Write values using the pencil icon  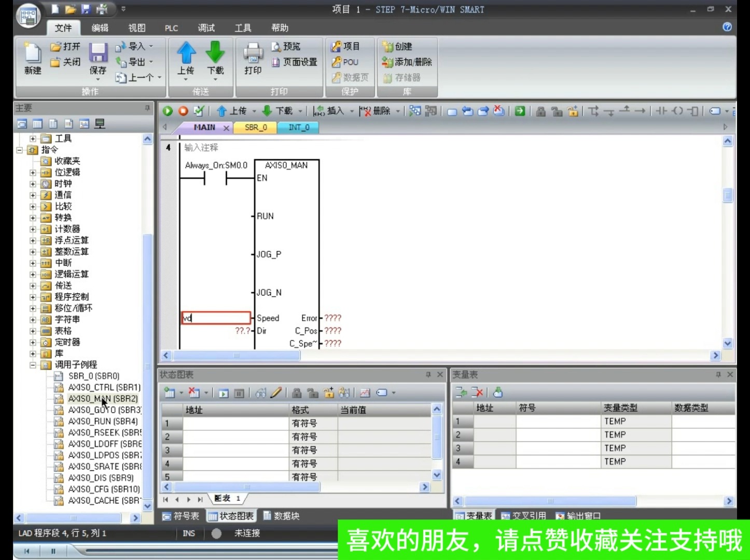coord(275,393)
